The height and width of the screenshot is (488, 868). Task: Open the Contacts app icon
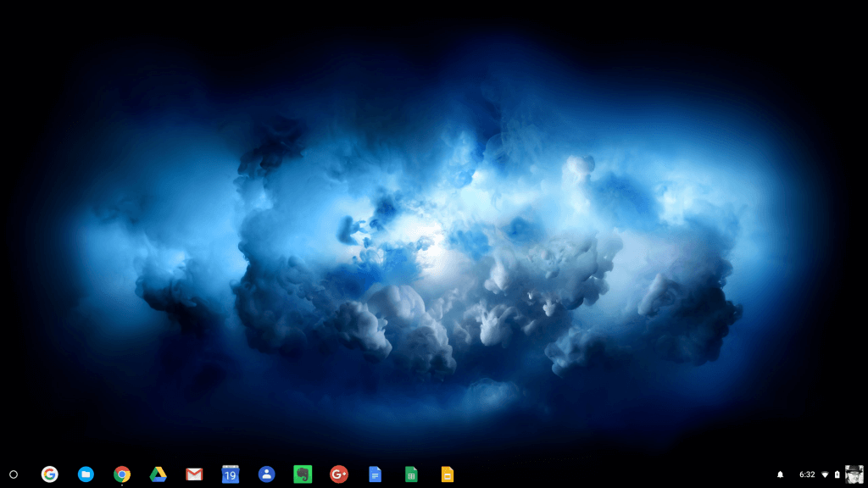coord(266,474)
